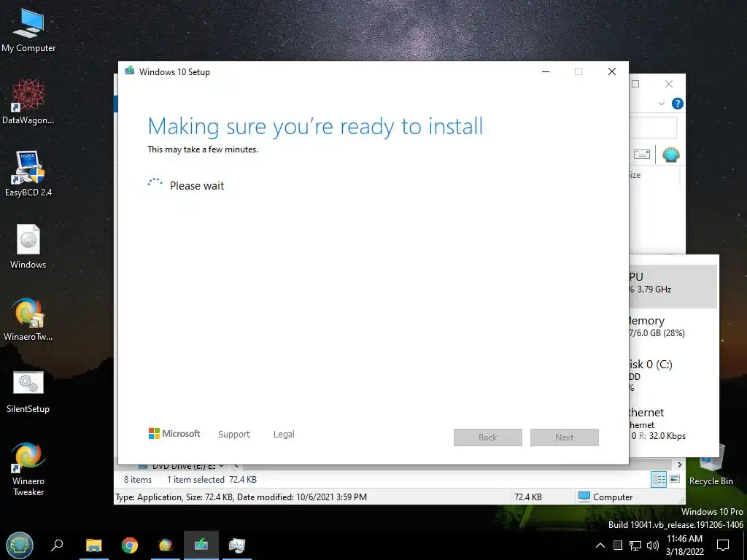Open the Explorer help question mark
The height and width of the screenshot is (560, 747).
(678, 104)
